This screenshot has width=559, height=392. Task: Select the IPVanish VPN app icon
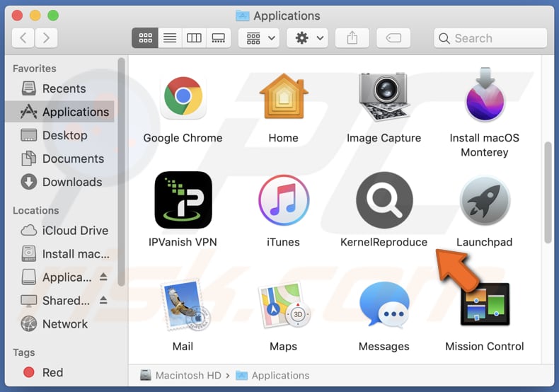pyautogui.click(x=183, y=200)
